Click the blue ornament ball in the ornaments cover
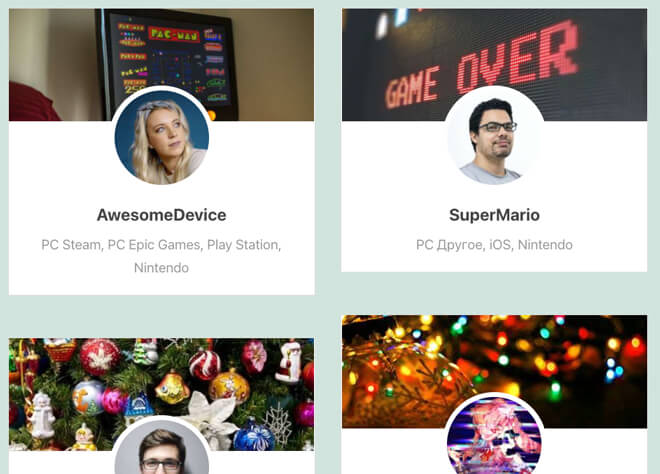 254,435
